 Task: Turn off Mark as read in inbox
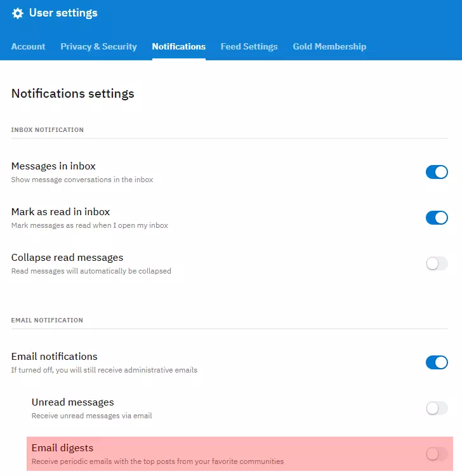tap(437, 218)
